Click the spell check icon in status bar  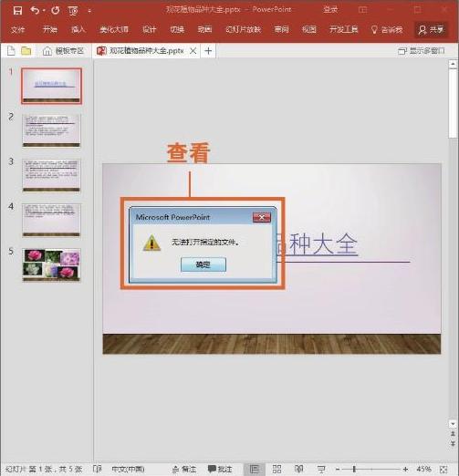[97, 469]
